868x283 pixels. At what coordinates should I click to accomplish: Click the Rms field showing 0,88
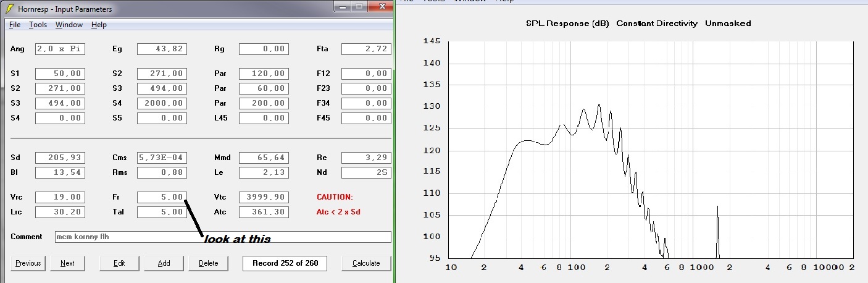162,172
